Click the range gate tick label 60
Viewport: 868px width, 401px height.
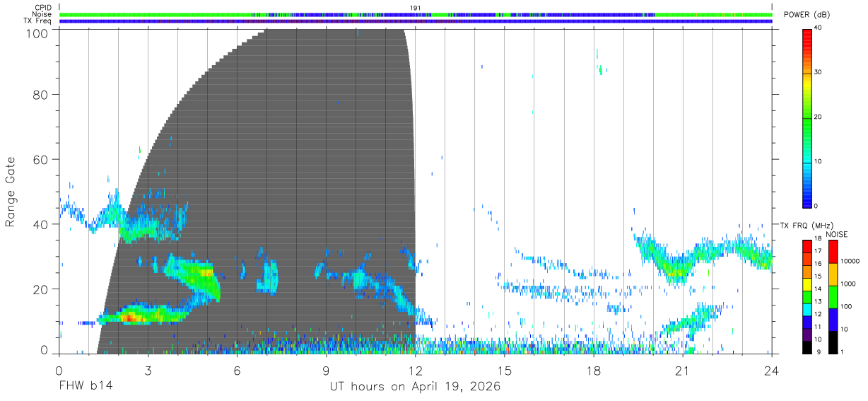[40, 159]
